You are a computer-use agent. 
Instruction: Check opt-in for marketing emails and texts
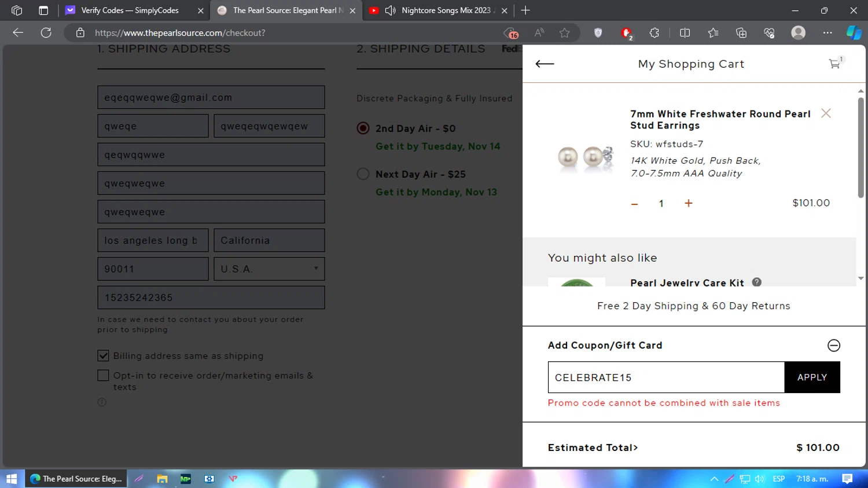[x=103, y=375]
